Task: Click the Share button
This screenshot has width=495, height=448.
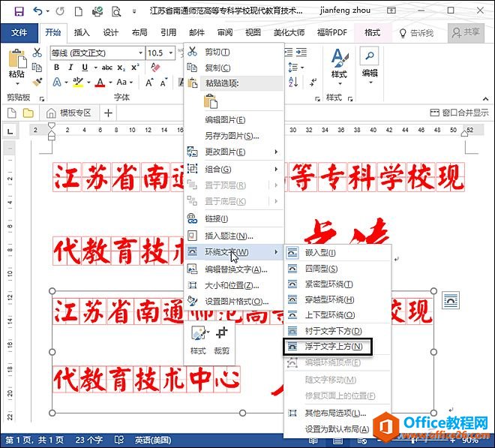Action: pos(466,32)
